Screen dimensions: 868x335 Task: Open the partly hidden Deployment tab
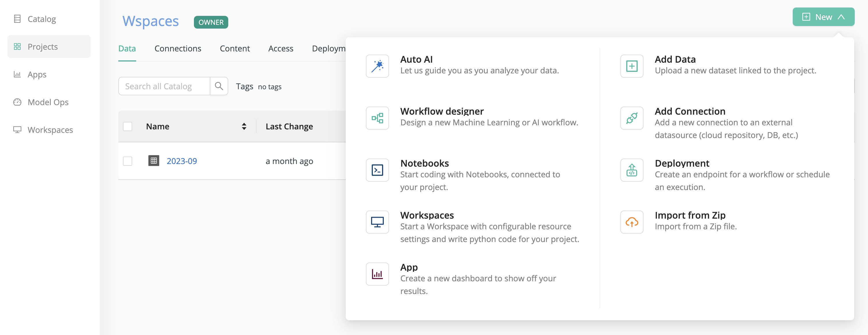[x=329, y=49]
